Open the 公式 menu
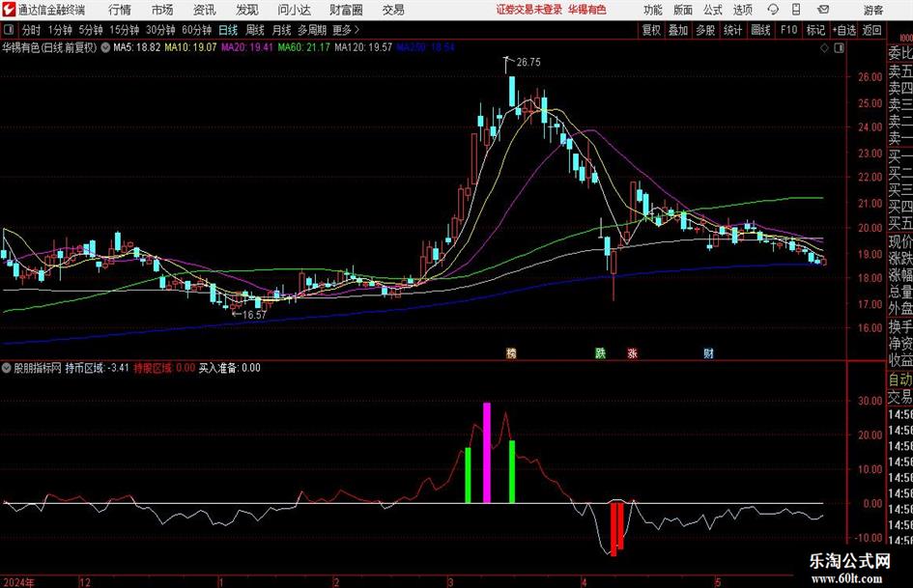The width and height of the screenshot is (913, 588). click(x=712, y=10)
